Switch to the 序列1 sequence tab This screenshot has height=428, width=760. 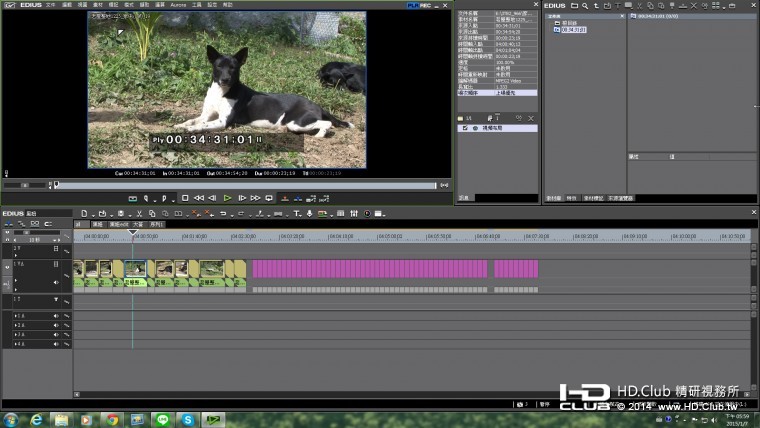156,224
